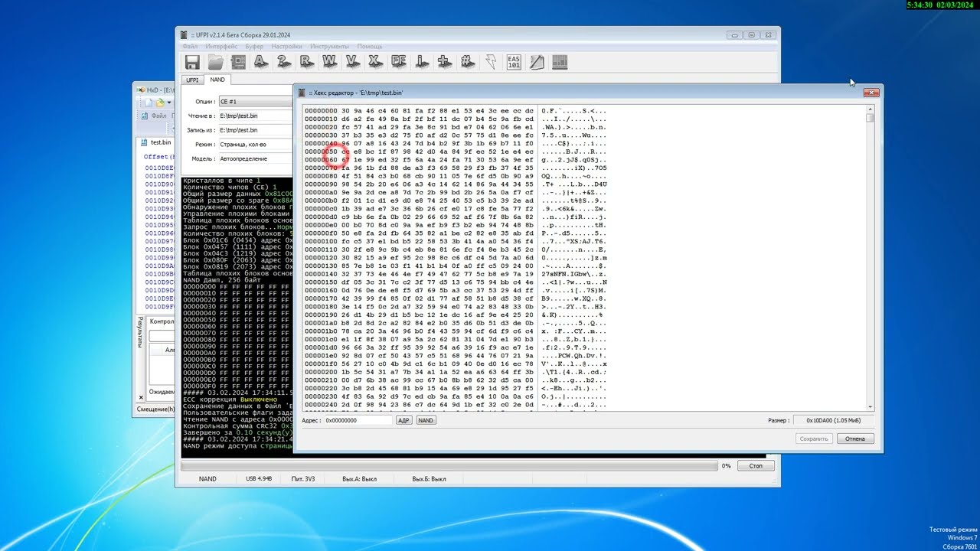Click the Адрес input field in hex editor

tap(358, 420)
